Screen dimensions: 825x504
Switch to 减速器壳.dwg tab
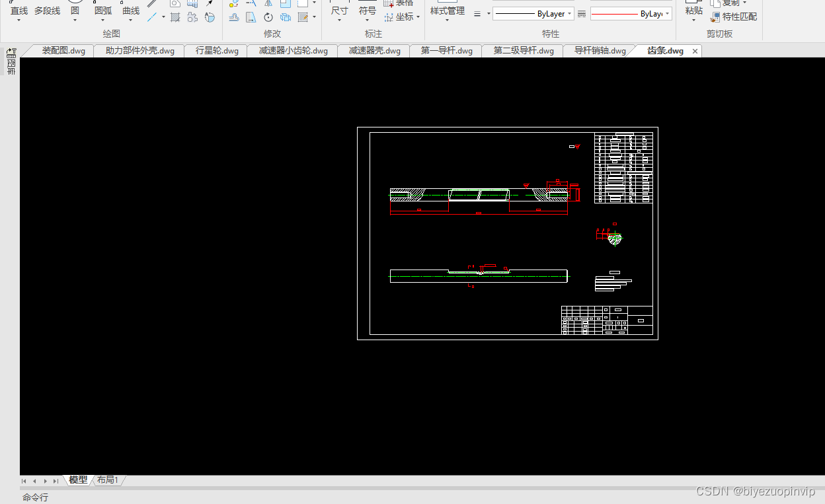375,51
